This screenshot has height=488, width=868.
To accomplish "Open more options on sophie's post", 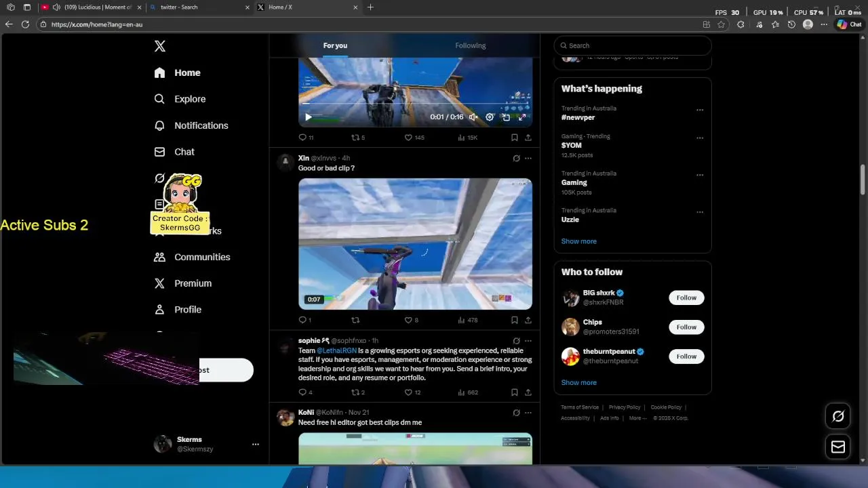I will pyautogui.click(x=528, y=341).
